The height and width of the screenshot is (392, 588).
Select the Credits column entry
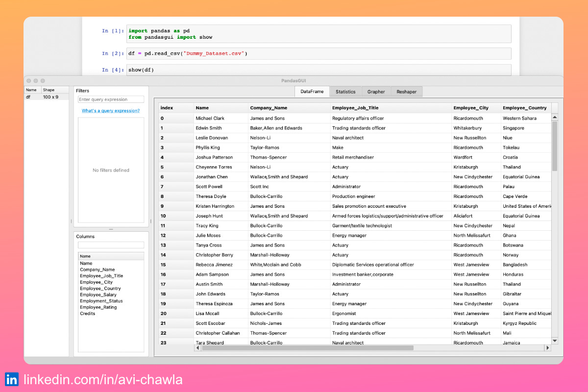[x=88, y=314]
